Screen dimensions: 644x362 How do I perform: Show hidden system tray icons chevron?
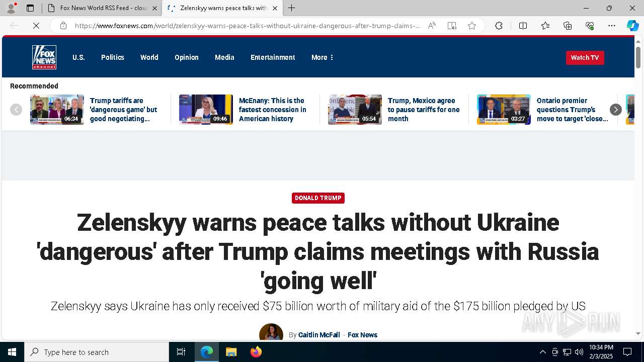click(x=542, y=352)
